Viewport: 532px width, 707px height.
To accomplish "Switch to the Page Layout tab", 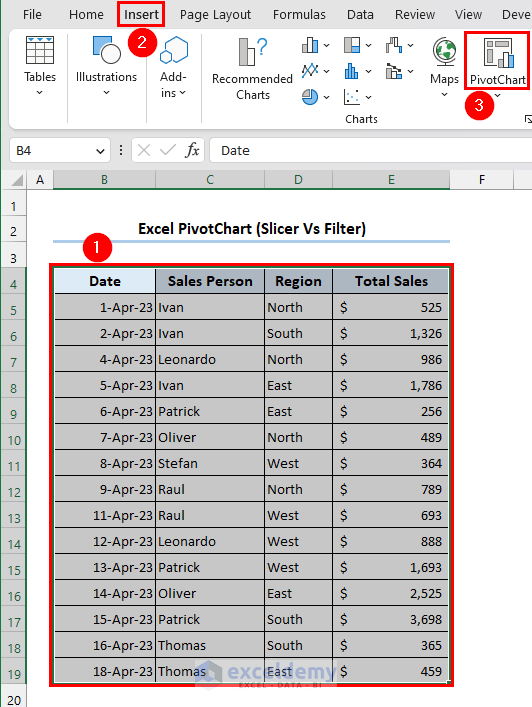I will [x=215, y=14].
